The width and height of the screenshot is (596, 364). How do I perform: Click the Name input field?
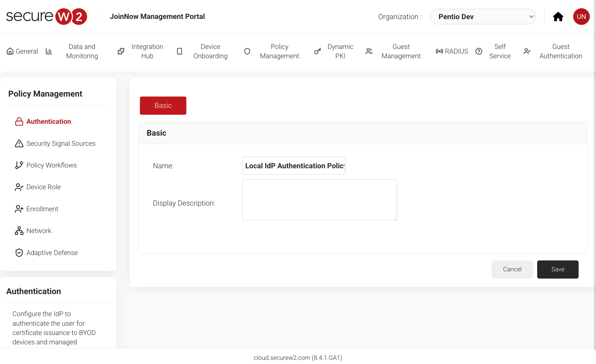(x=294, y=166)
